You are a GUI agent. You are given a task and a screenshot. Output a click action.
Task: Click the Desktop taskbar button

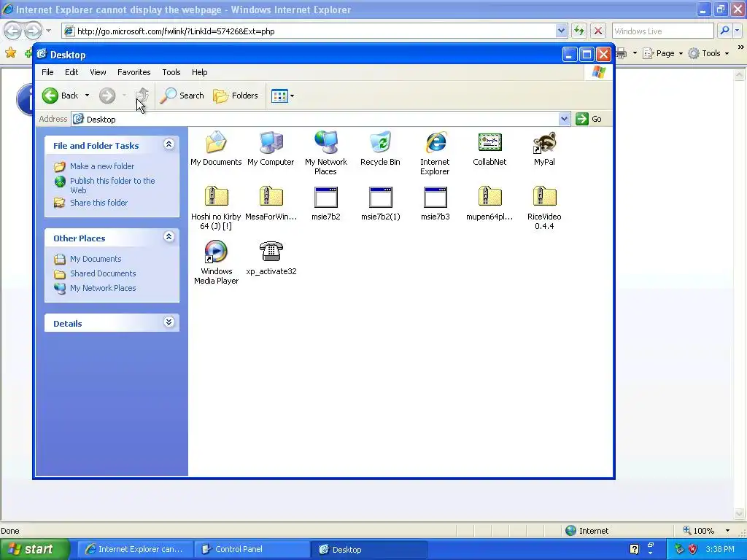pos(368,550)
